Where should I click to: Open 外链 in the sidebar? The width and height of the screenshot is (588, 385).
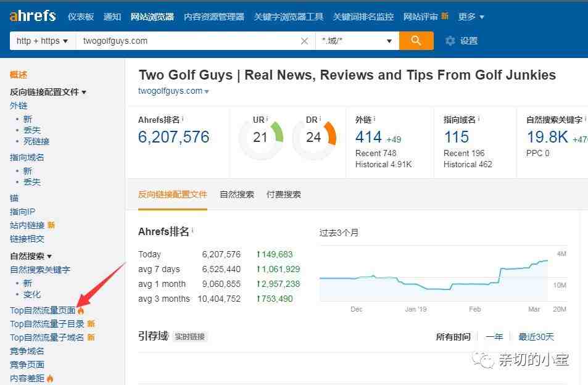[x=19, y=106]
